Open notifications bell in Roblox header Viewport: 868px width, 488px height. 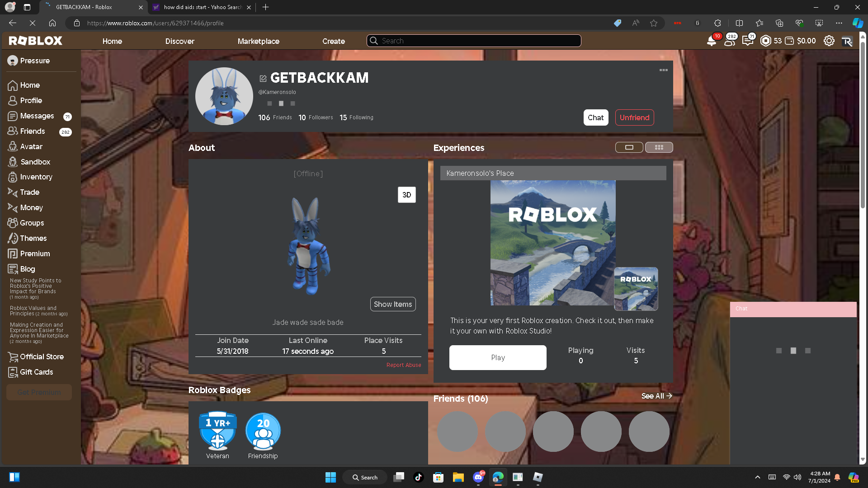712,41
